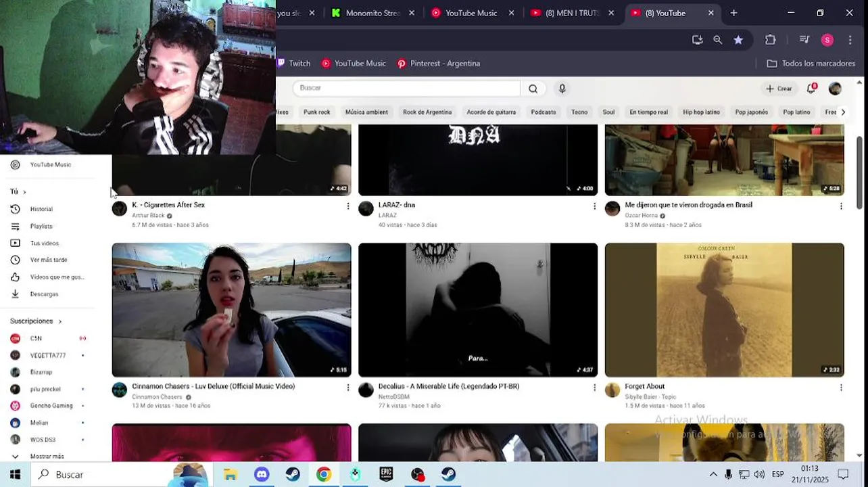
Task: Open Discord from the taskbar
Action: click(262, 474)
